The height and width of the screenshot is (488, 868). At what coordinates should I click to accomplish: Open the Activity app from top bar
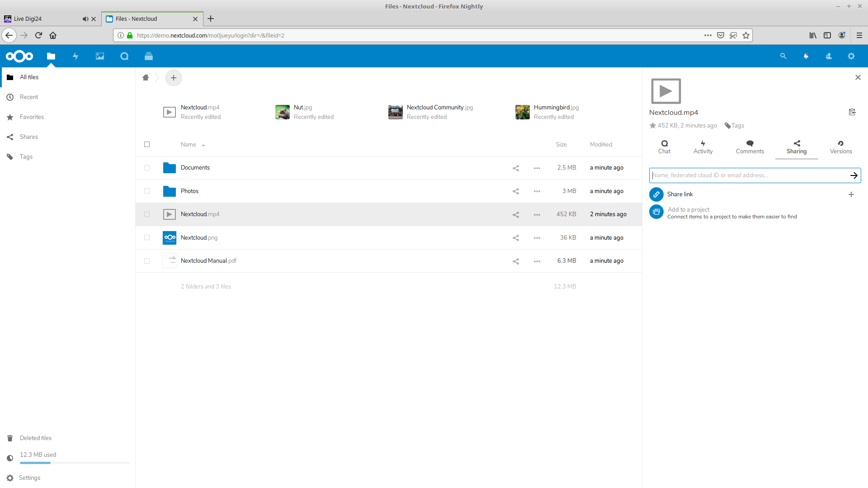click(75, 56)
